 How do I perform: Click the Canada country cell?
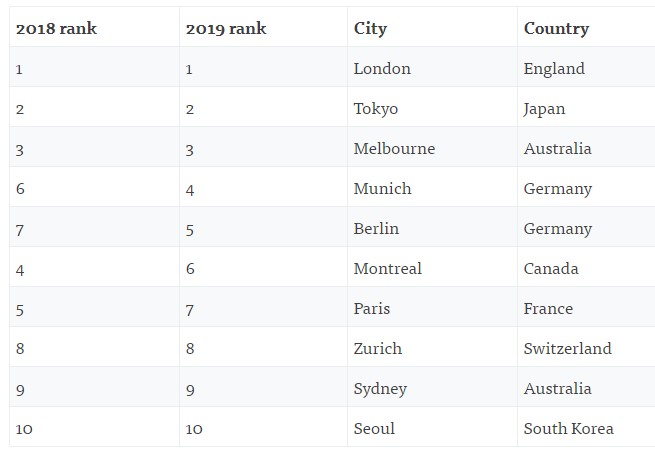[x=551, y=269]
